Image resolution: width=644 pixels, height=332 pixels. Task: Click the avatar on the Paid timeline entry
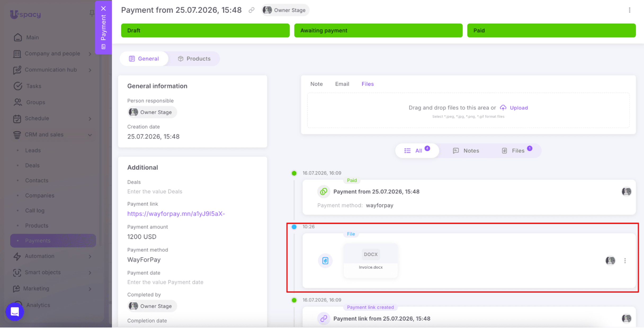click(627, 191)
